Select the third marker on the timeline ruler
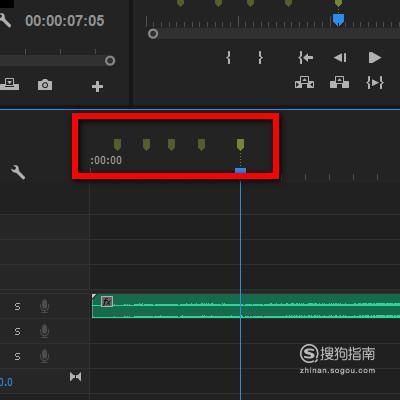 [x=171, y=145]
